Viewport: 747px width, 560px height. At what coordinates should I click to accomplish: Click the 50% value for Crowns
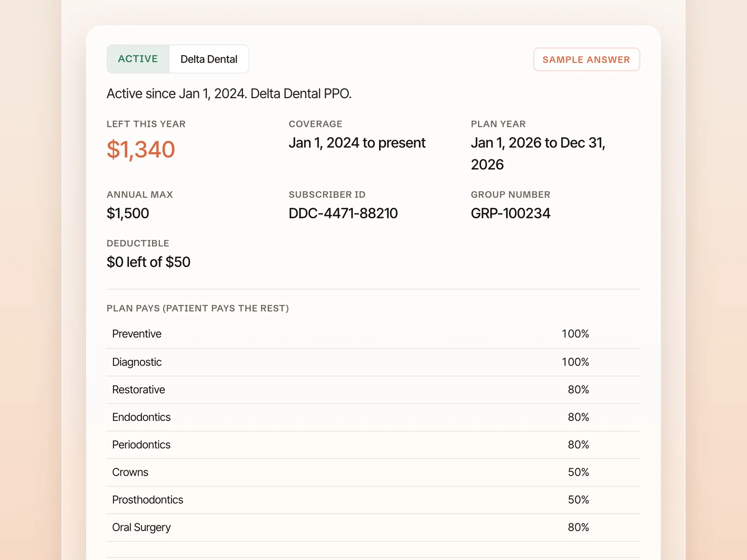point(578,472)
